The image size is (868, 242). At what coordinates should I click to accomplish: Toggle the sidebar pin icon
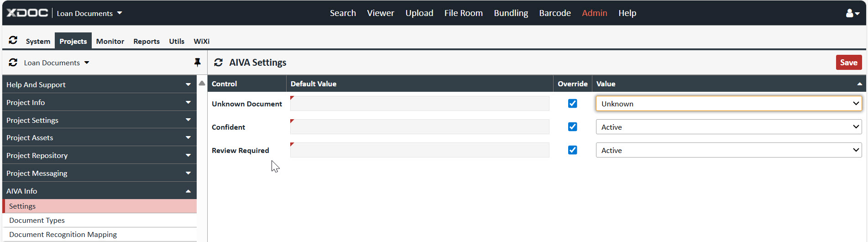197,63
